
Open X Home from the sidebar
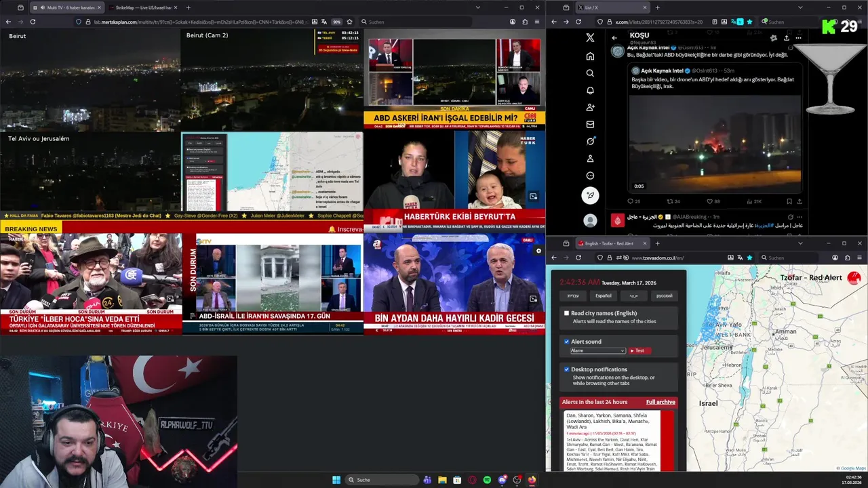(590, 56)
